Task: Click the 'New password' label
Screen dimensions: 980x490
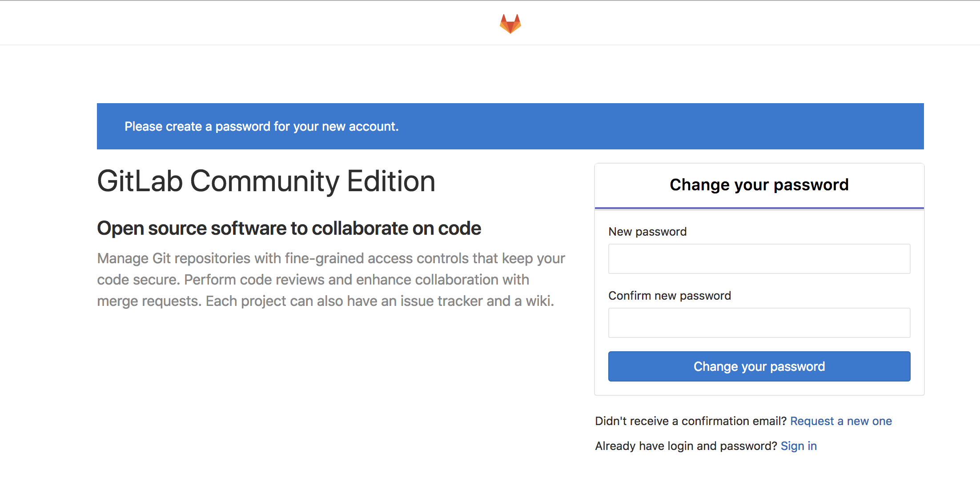Action: coord(647,232)
